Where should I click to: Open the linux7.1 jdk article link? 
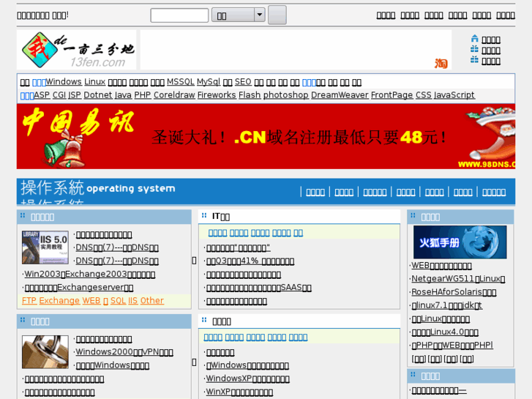pyautogui.click(x=447, y=305)
